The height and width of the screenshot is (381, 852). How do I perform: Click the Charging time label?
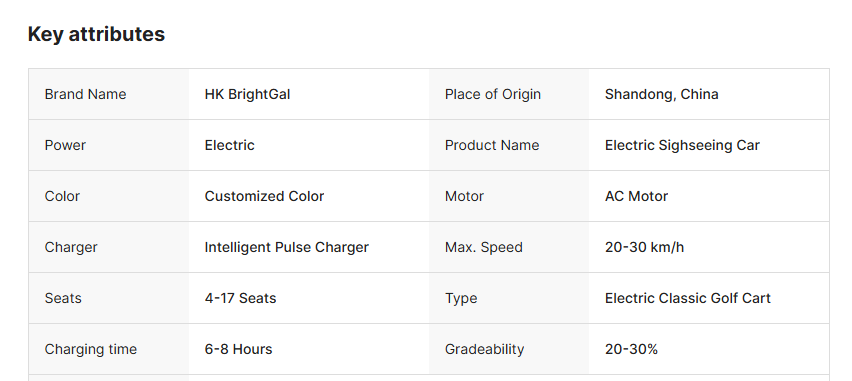coord(91,349)
